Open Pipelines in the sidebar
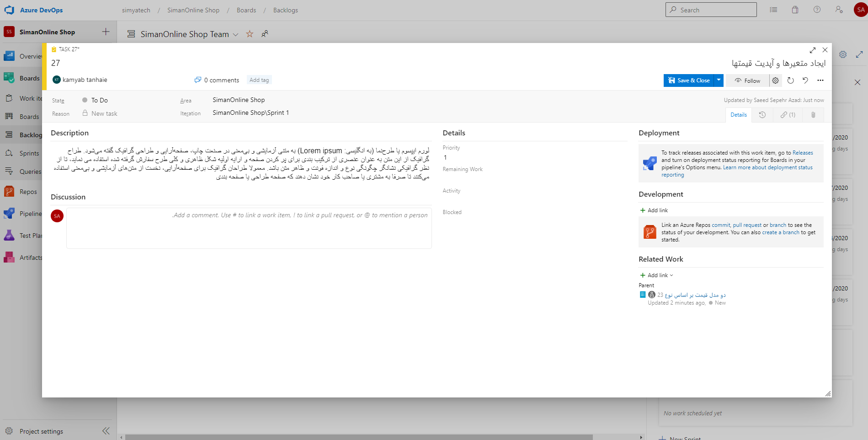This screenshot has width=868, height=440. click(22, 214)
